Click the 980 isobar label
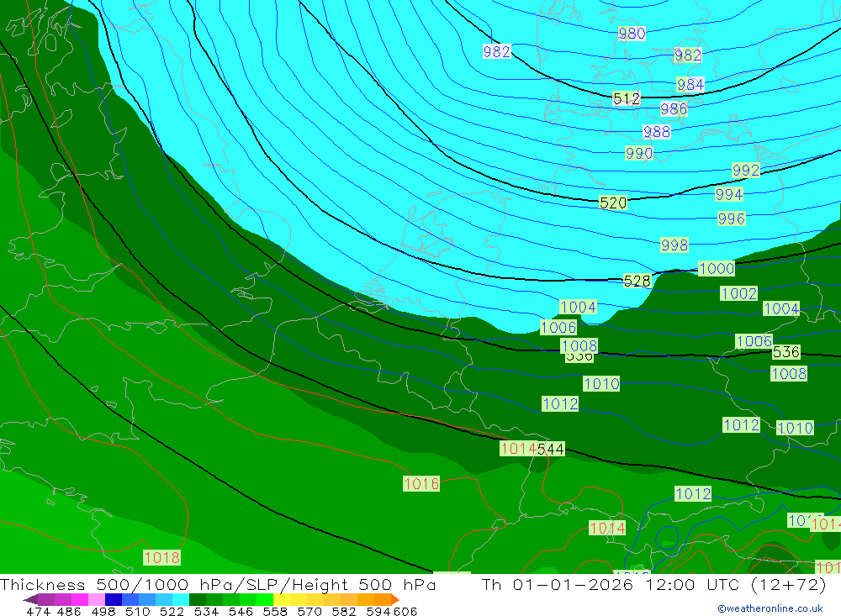The height and width of the screenshot is (616, 841). coord(632,34)
